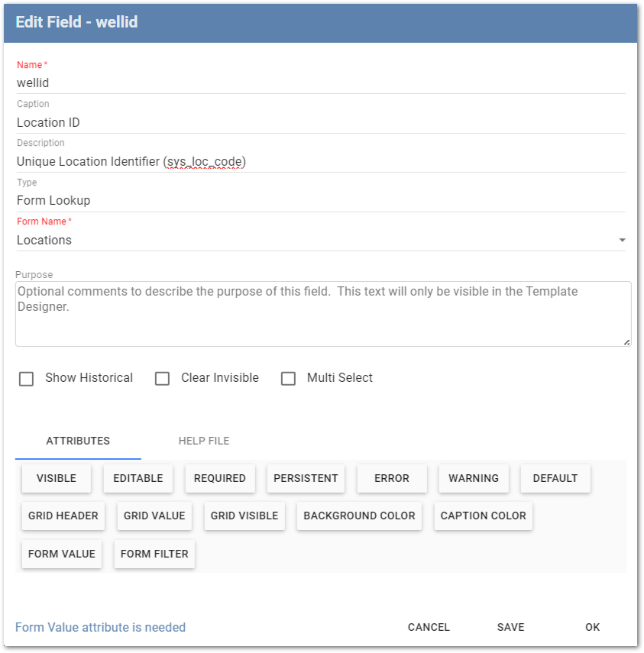
Task: Open the Locations form name dropdown
Action: 622,239
